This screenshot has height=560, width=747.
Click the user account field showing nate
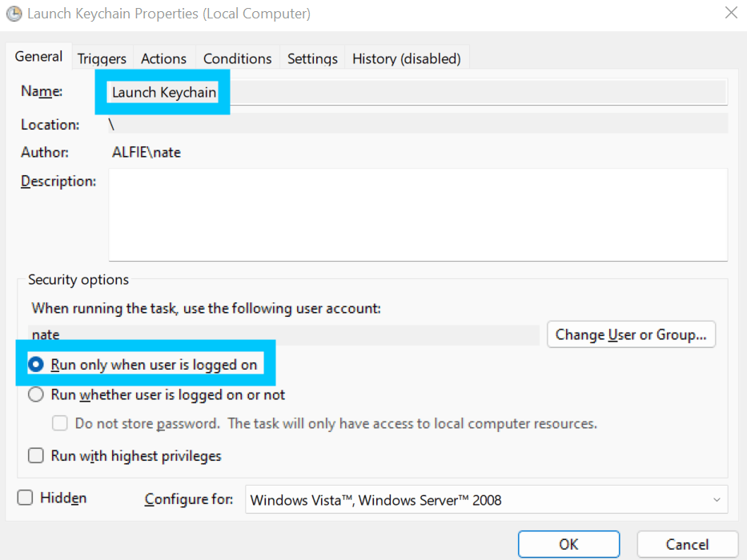click(x=283, y=334)
